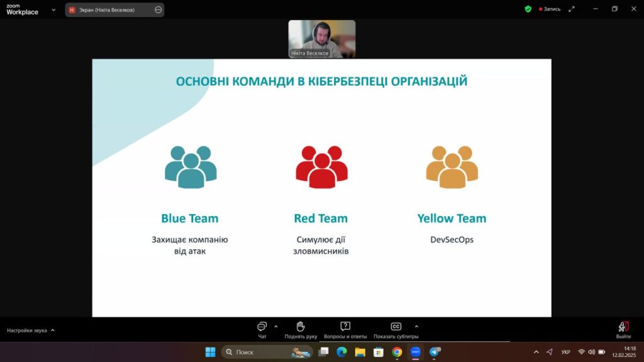This screenshot has height=362, width=644.
Task: Open Questions and Answers panel
Action: 345,327
